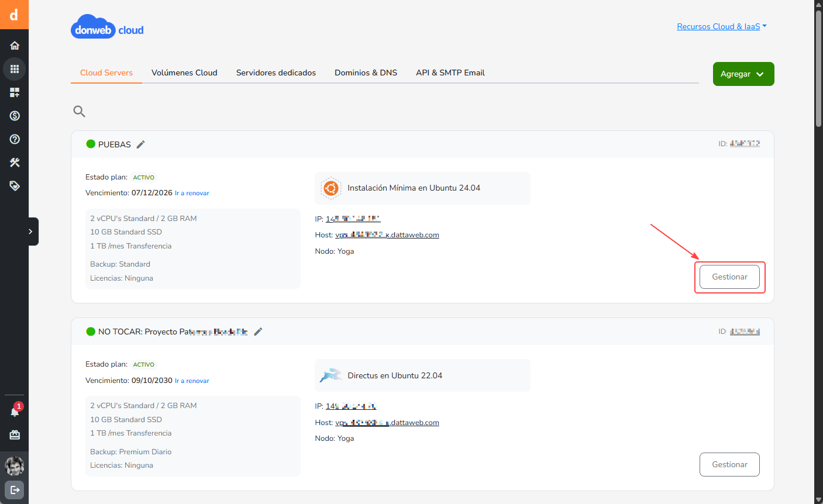Click the donweb cloud logo
The width and height of the screenshot is (823, 504).
[107, 27]
